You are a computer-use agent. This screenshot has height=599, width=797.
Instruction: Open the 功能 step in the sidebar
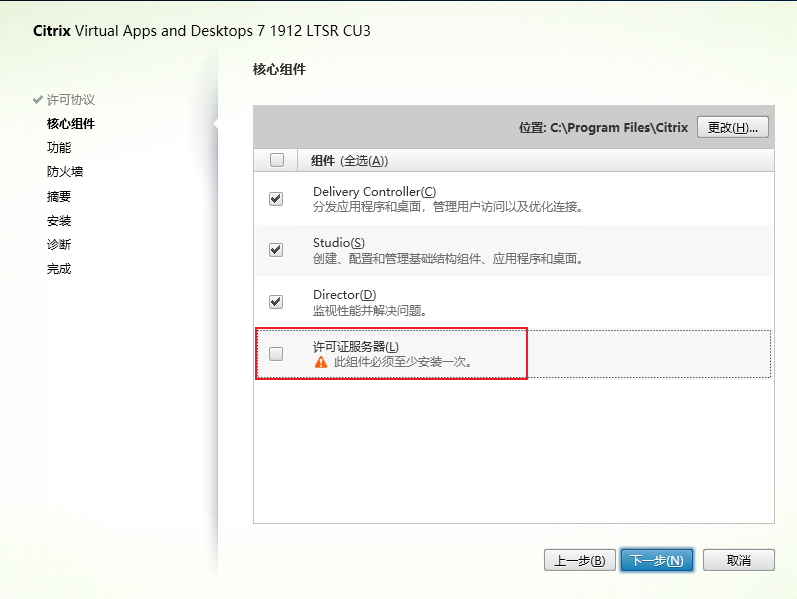coord(59,148)
